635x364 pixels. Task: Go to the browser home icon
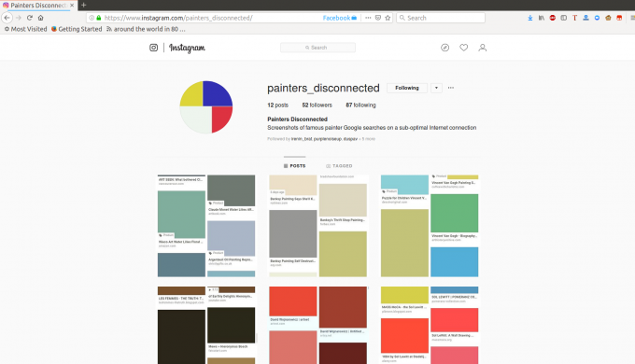[40, 18]
